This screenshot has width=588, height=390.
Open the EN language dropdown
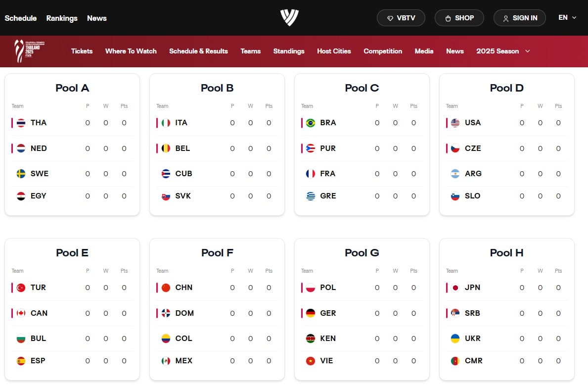point(567,18)
